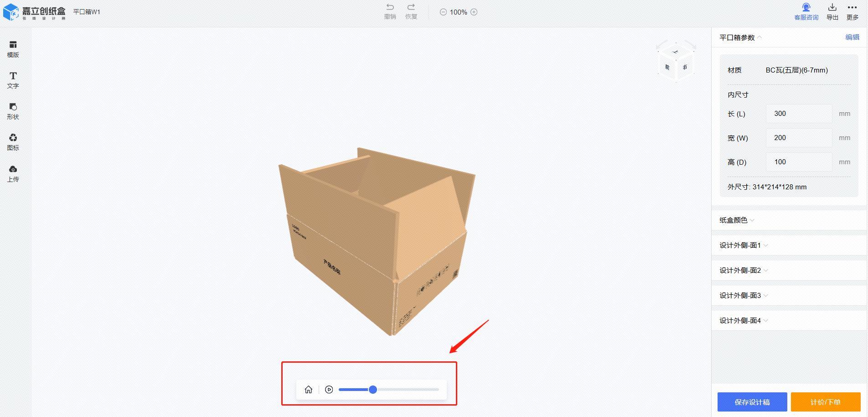This screenshot has height=417, width=868.
Task: Click the 撤销 undo arrow
Action: pos(390,7)
